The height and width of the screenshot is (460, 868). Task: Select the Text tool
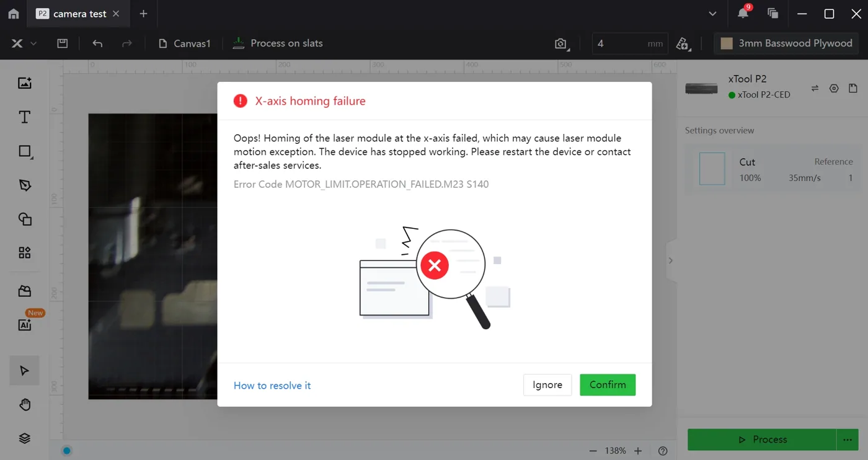click(25, 117)
